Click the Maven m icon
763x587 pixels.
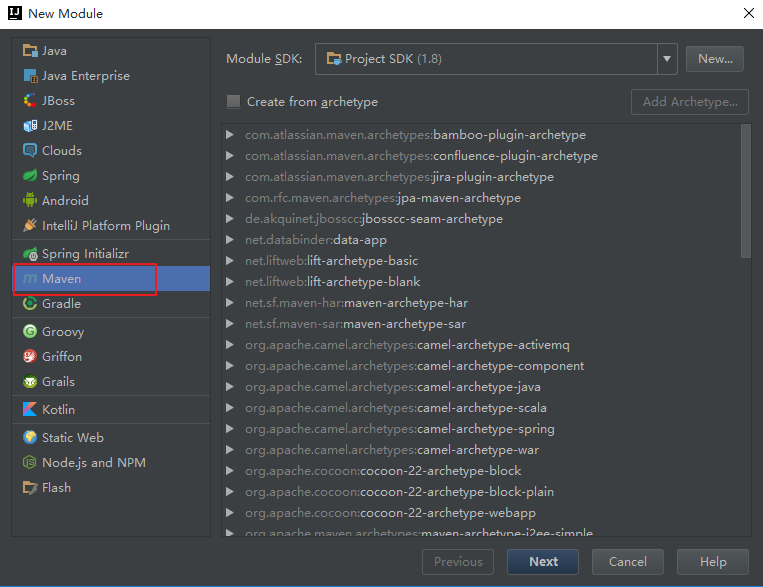[30, 278]
